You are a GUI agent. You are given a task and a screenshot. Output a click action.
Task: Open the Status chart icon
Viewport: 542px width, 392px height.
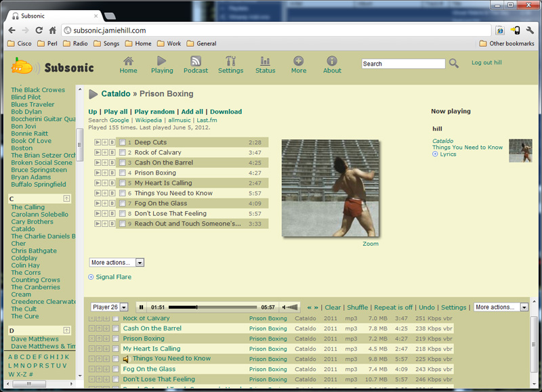point(265,61)
